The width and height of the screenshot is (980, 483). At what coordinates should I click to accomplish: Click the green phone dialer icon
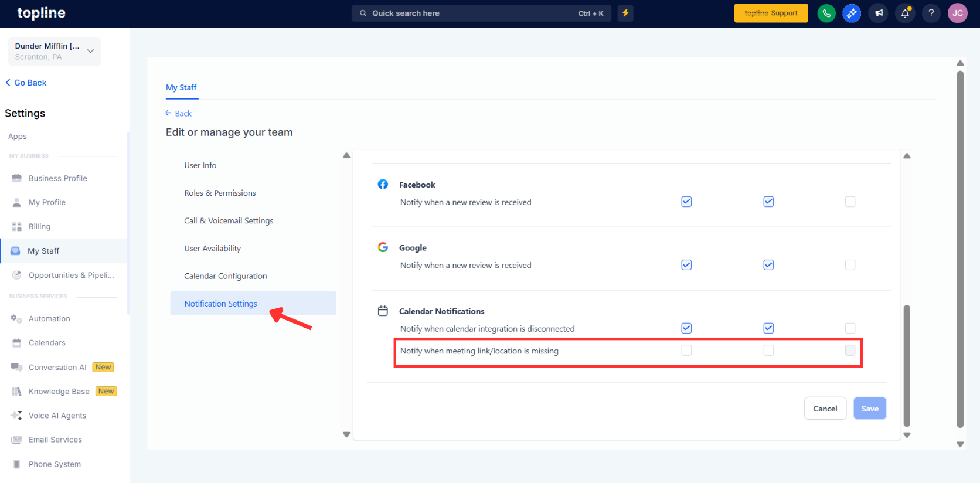click(826, 13)
